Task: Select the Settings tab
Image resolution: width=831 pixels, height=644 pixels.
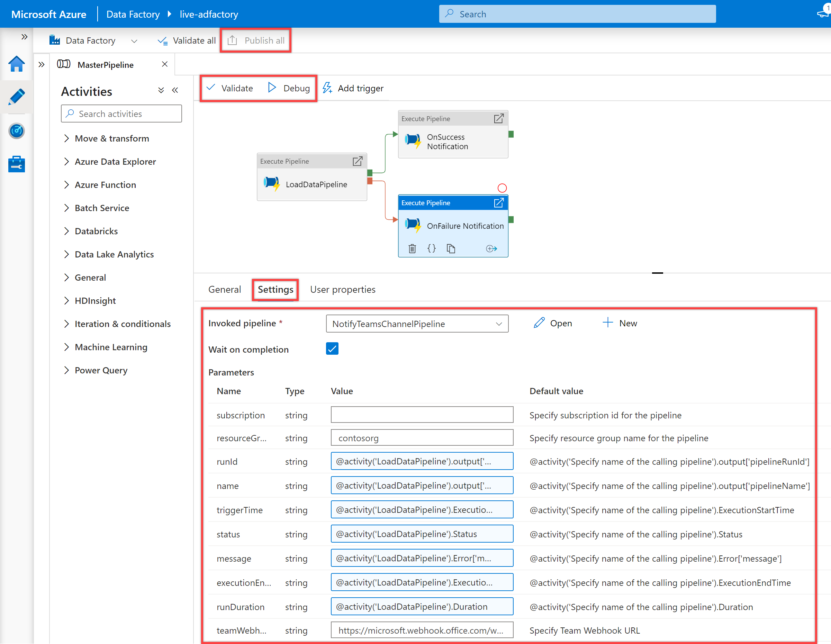Action: coord(276,289)
